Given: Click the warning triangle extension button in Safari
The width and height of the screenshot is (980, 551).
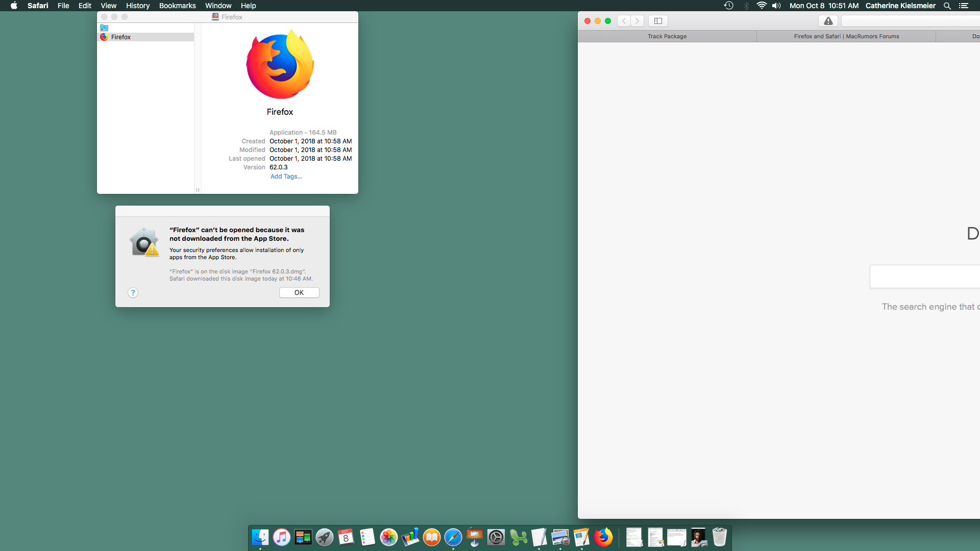Looking at the screenshot, I should [828, 21].
